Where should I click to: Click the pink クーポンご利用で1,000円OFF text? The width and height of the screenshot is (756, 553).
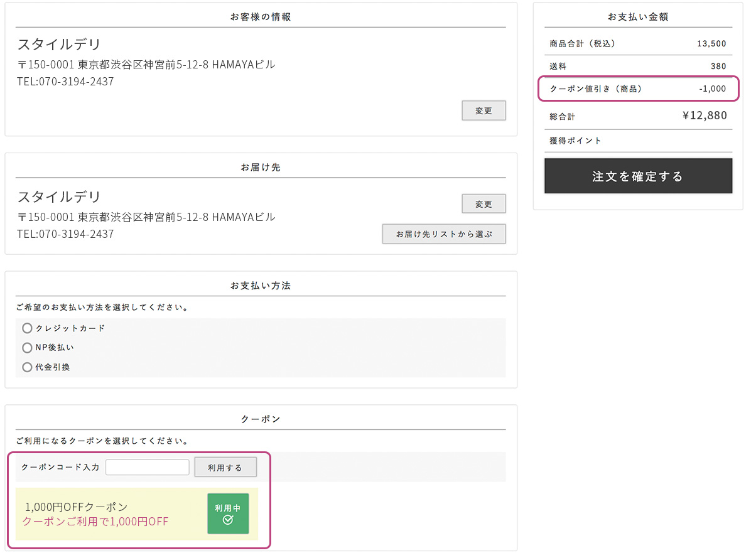(95, 522)
